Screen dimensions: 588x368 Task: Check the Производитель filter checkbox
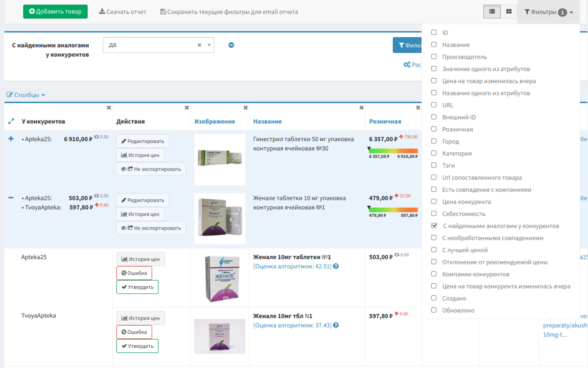434,57
